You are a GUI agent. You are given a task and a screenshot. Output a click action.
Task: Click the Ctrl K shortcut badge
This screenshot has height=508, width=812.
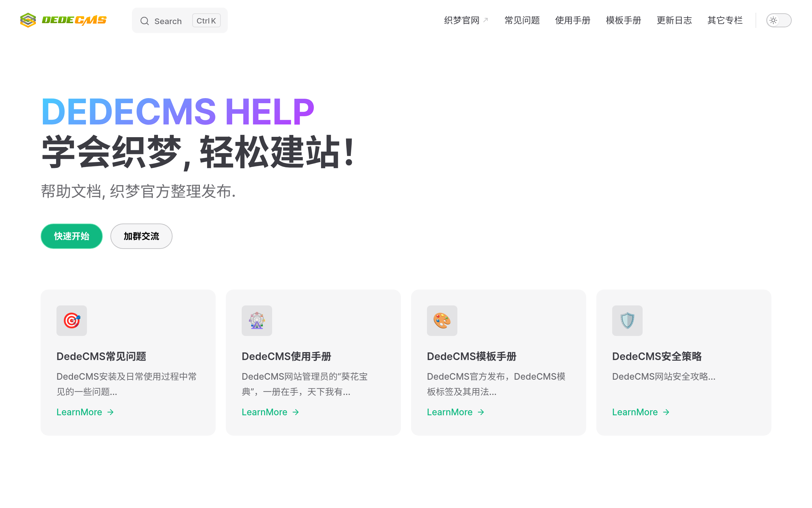click(x=206, y=21)
